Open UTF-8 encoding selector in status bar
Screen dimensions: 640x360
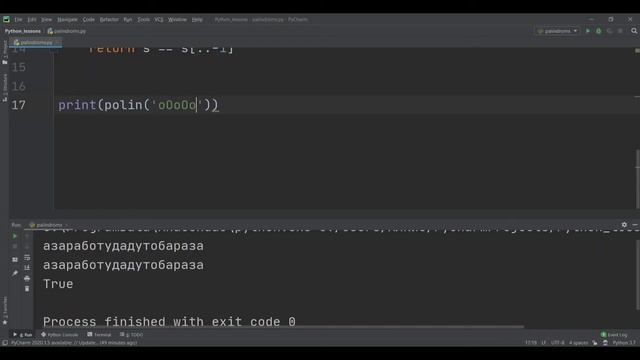pos(558,343)
